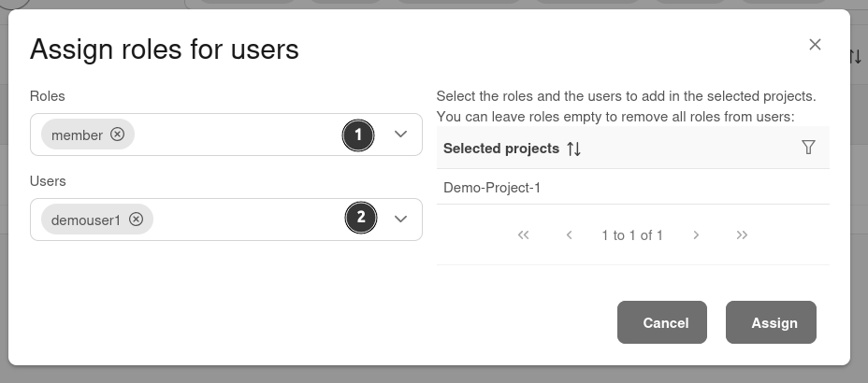The width and height of the screenshot is (868, 383).
Task: Remove the demouser1 user chip
Action: click(x=136, y=219)
